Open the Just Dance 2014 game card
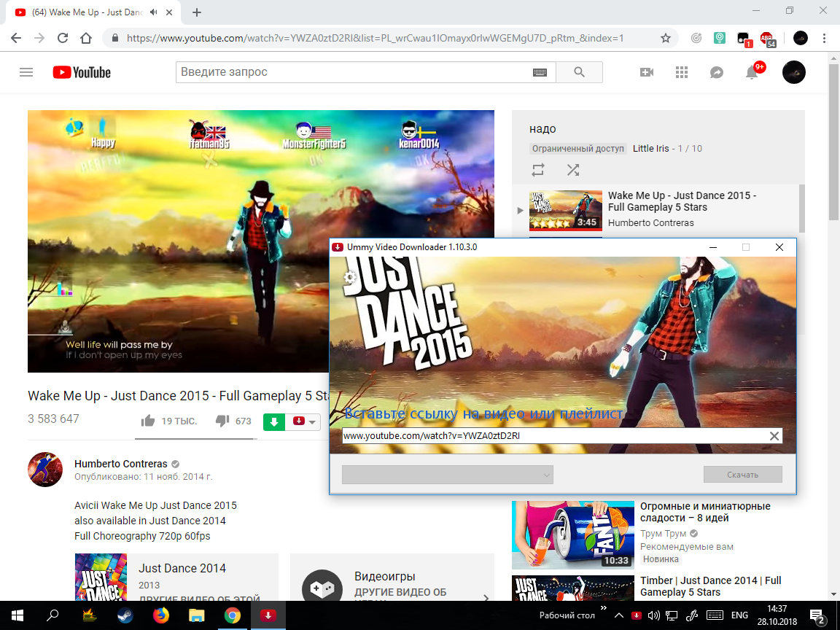 [176, 577]
